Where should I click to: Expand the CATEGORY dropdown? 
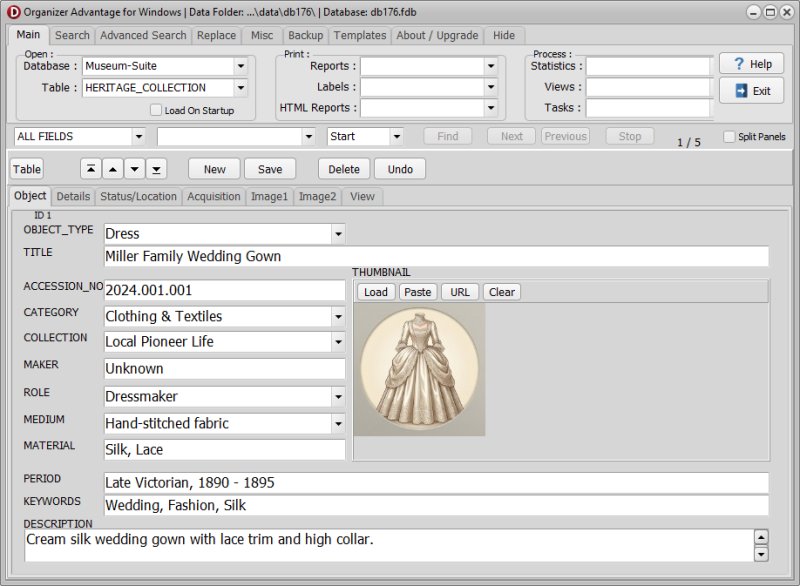click(x=338, y=317)
